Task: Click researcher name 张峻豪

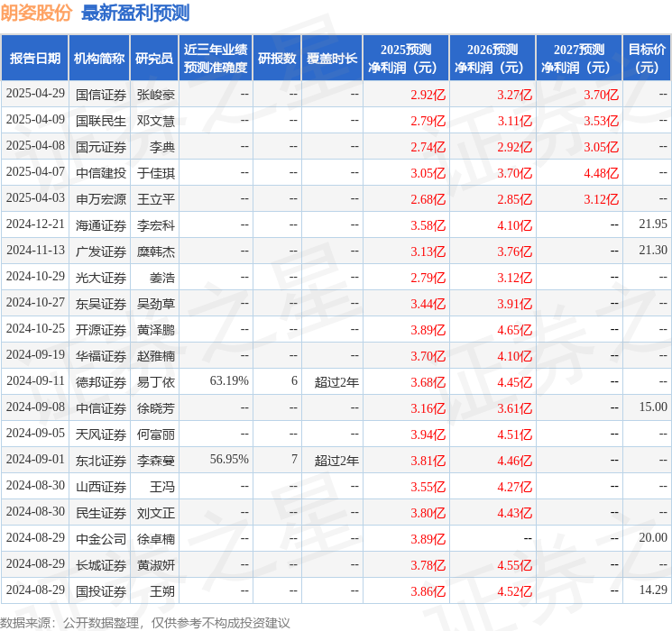Action: pos(155,95)
